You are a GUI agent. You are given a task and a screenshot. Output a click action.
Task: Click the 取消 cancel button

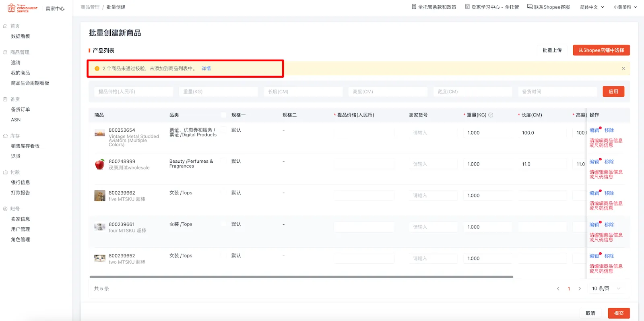point(590,313)
